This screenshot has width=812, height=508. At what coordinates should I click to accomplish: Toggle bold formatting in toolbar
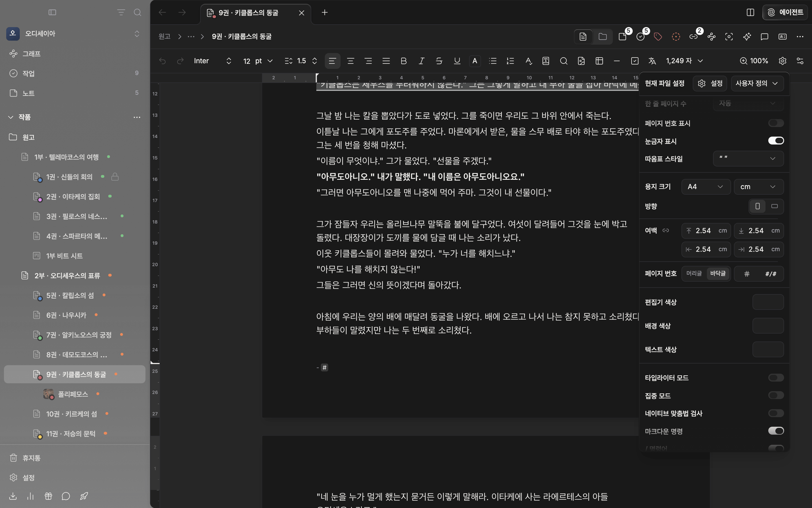404,61
